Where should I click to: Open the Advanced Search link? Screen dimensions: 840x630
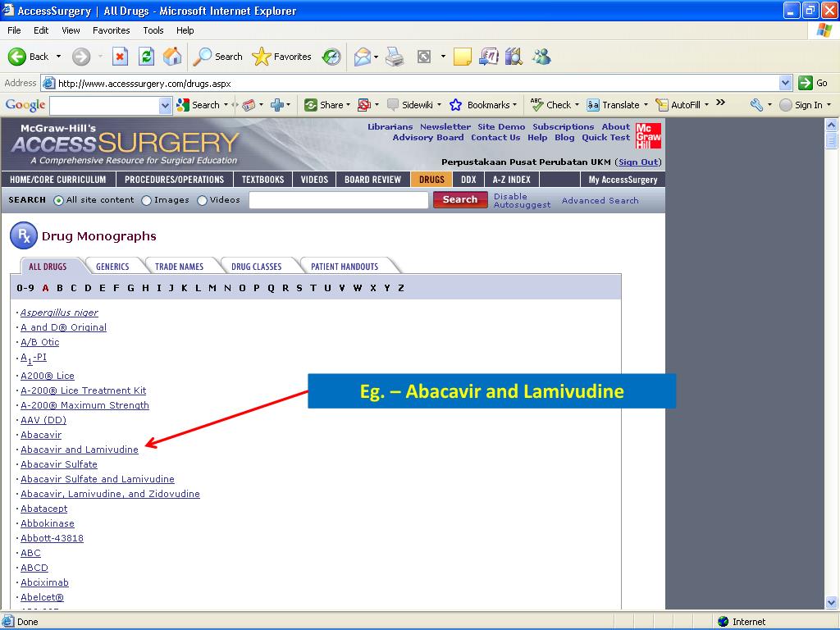click(x=600, y=200)
